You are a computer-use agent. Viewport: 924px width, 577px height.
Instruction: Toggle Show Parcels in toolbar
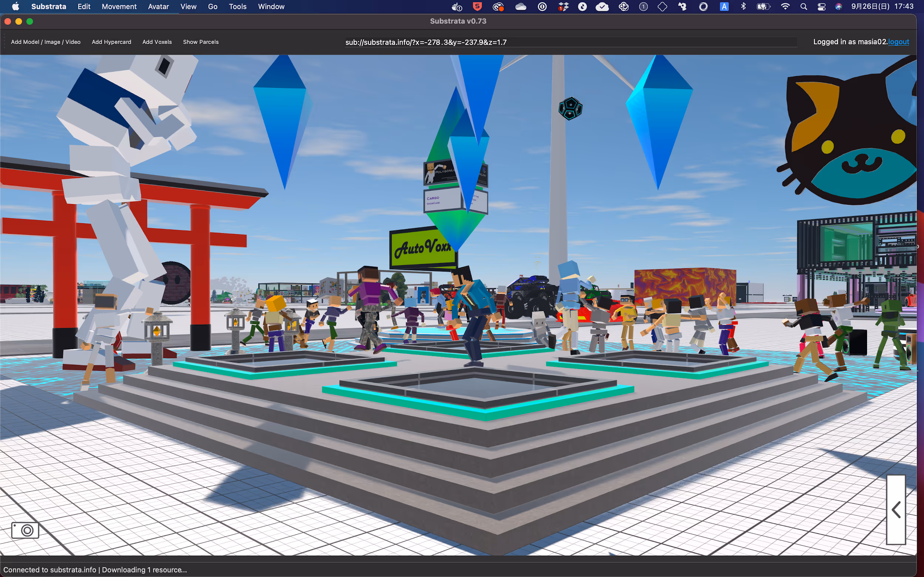(x=200, y=42)
